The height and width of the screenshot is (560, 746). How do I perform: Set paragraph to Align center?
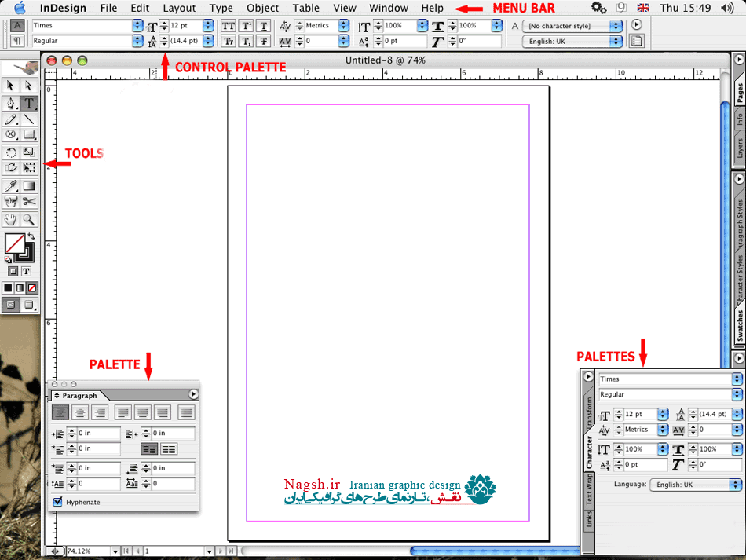80,412
